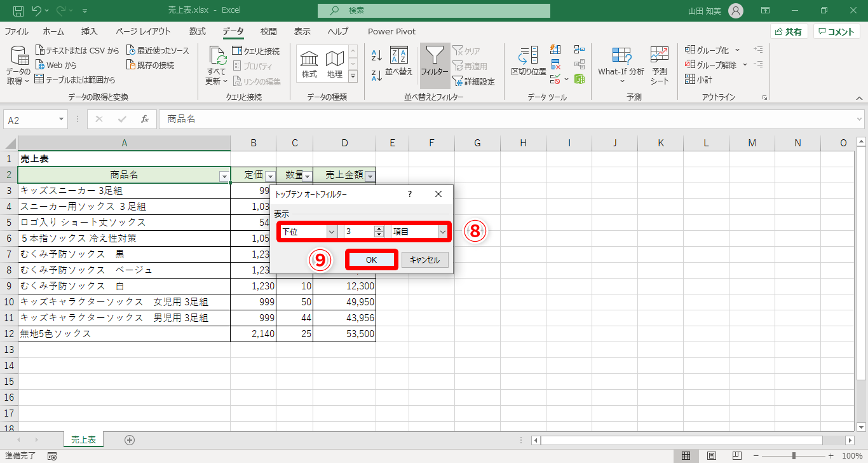Click the Save icon in the title bar
Screen dimensions: 868x463
point(18,11)
